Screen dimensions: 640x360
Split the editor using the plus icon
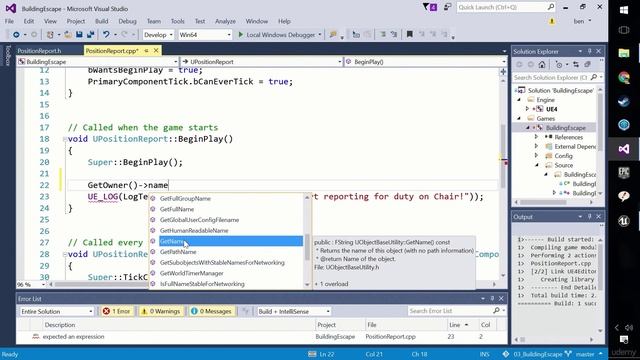[503, 71]
